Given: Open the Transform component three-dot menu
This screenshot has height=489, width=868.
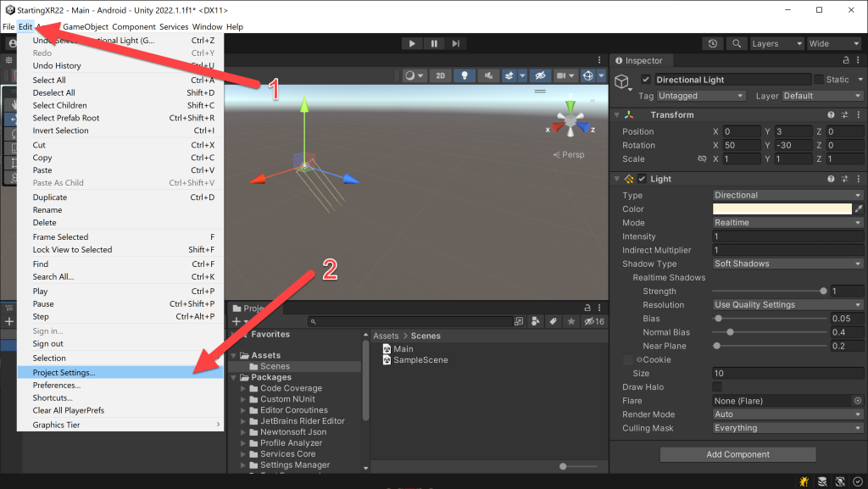Looking at the screenshot, I should click(x=858, y=115).
